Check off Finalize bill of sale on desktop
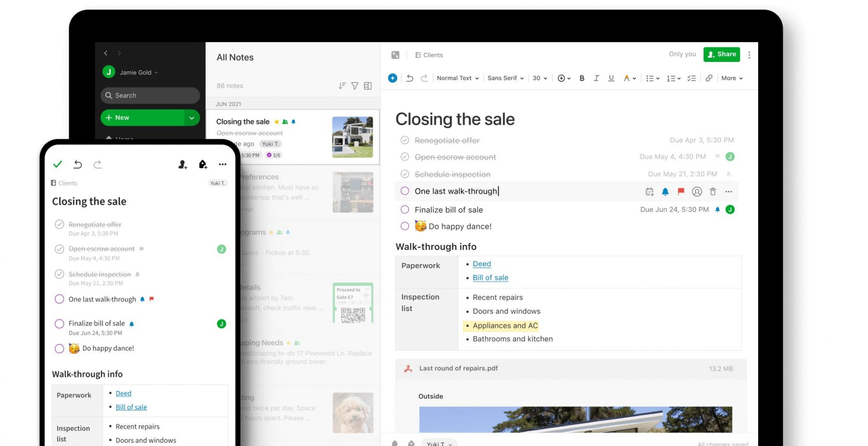The height and width of the screenshot is (446, 868). pos(405,210)
